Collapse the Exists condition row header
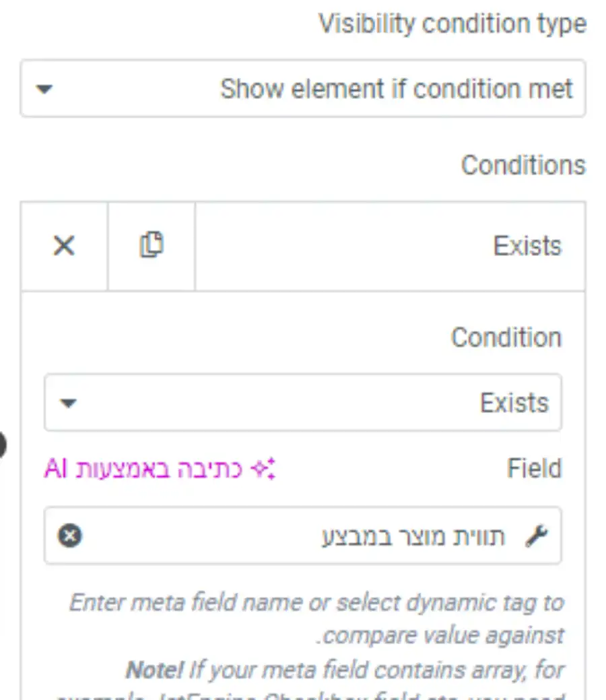The image size is (606, 700). pos(390,246)
